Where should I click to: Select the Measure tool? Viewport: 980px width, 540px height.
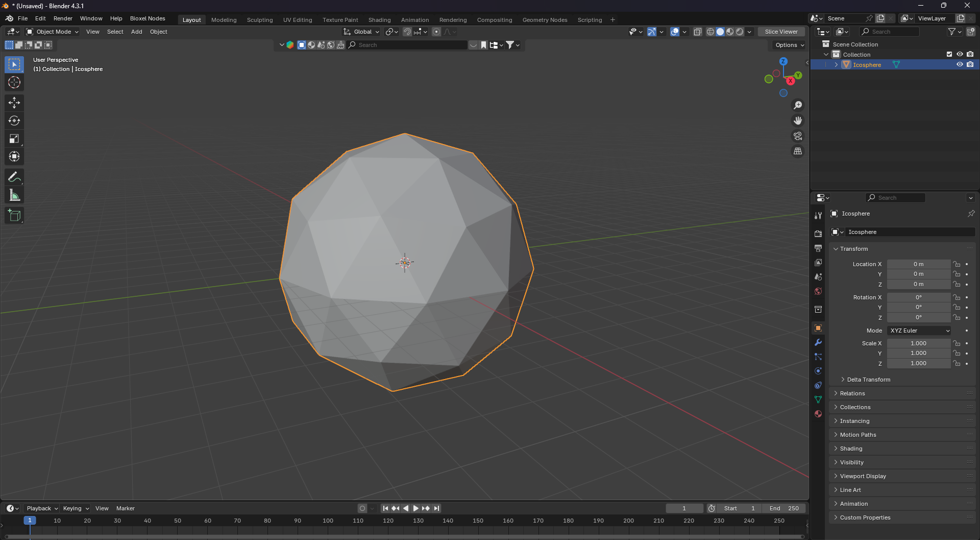click(x=14, y=195)
